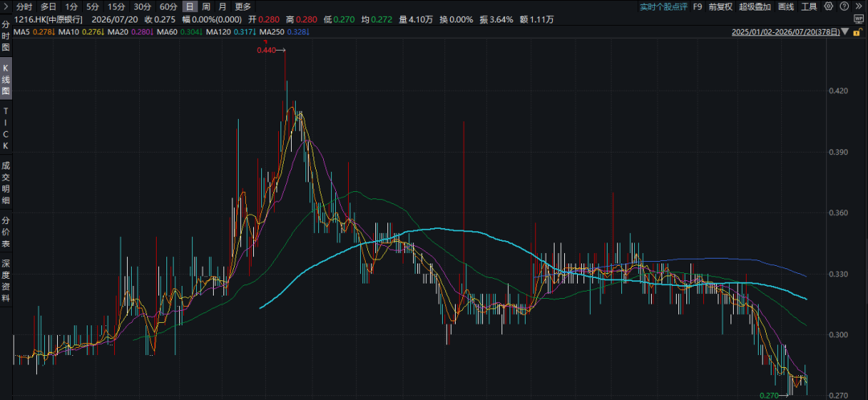The width and height of the screenshot is (868, 400).
Task: Switch to the 分时图 sidebar tab
Action: point(6,36)
